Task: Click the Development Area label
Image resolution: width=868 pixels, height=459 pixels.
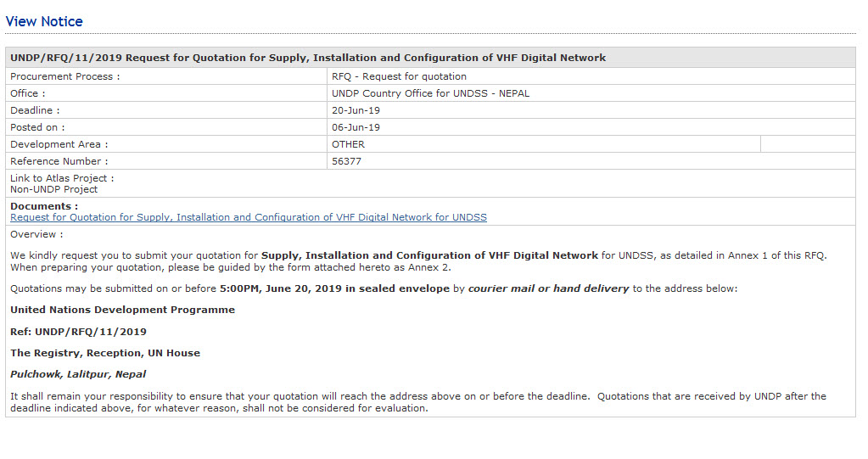Action: (x=59, y=144)
